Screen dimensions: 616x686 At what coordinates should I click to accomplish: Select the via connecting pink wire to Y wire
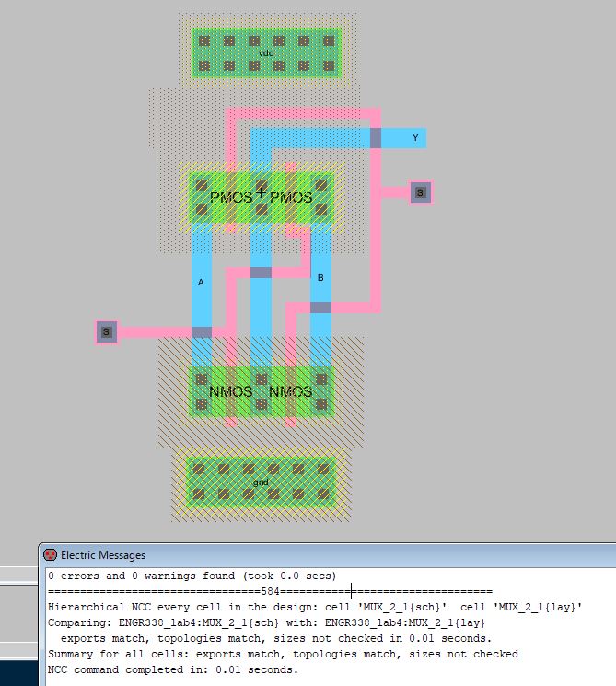click(376, 138)
